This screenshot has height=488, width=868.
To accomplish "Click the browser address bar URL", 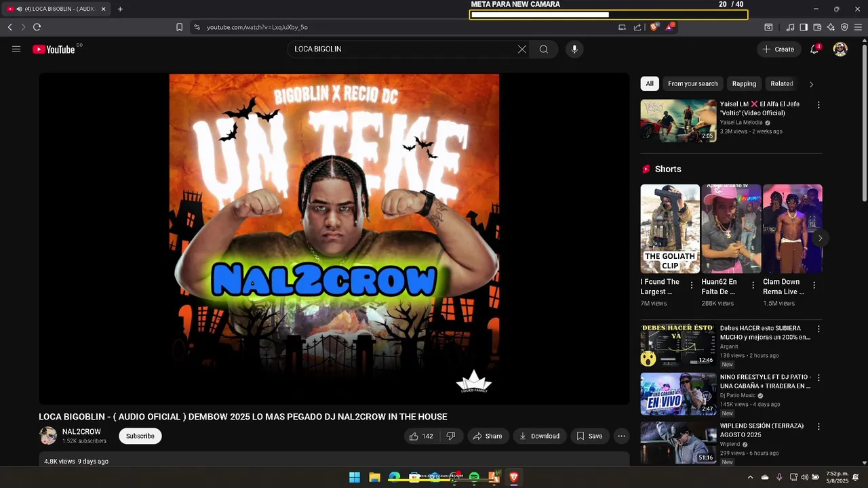I will point(257,27).
